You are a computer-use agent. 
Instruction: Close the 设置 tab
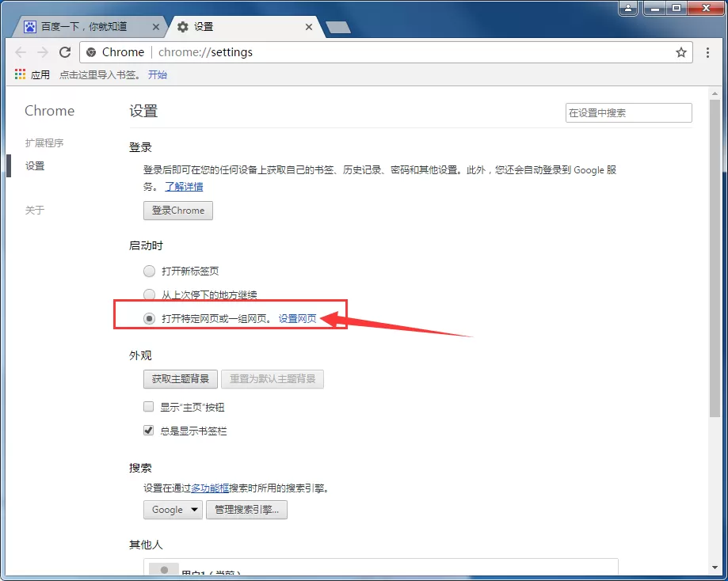309,27
